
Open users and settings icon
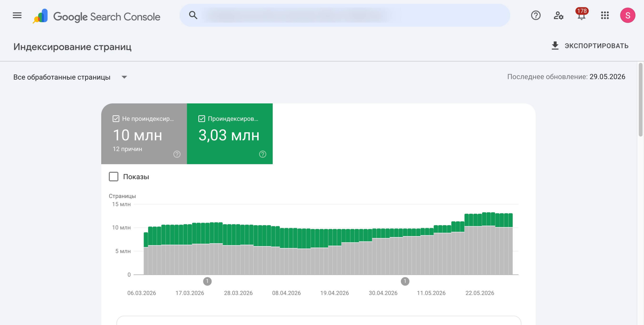tap(558, 15)
